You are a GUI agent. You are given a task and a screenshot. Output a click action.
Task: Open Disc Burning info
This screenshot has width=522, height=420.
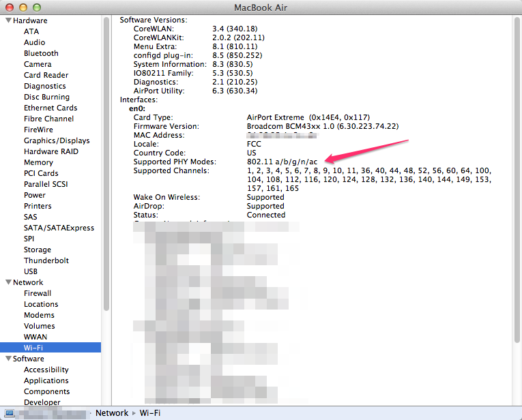(46, 97)
